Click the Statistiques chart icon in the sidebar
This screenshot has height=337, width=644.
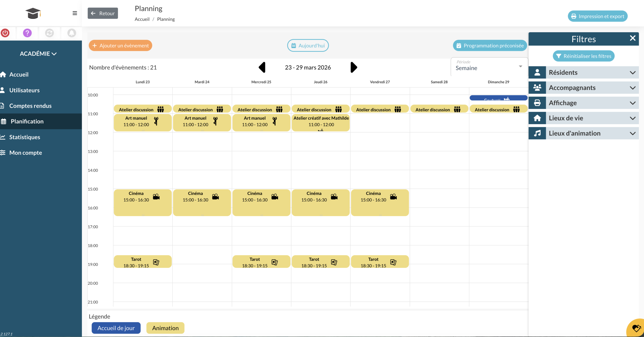(3, 137)
